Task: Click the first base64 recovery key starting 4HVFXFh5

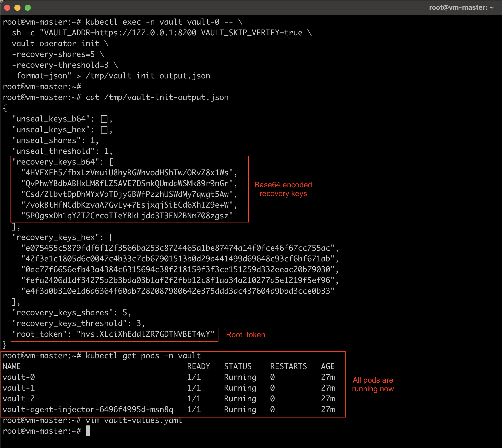Action: tap(127, 172)
